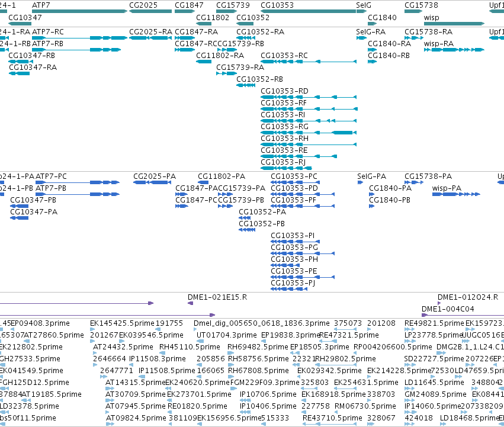Viewport: 504px width, 427px height.
Task: Click the CG10353-RG transcript label
Action: [284, 127]
